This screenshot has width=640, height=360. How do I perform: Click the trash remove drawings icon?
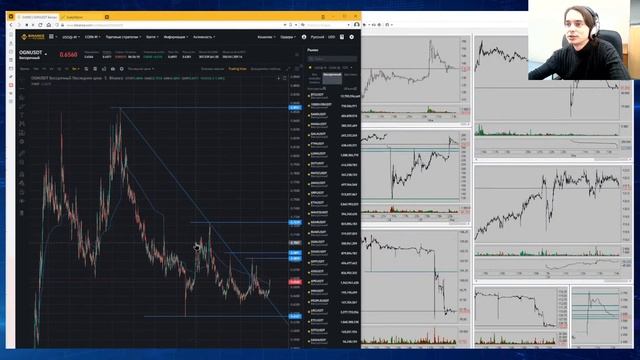coord(22,213)
